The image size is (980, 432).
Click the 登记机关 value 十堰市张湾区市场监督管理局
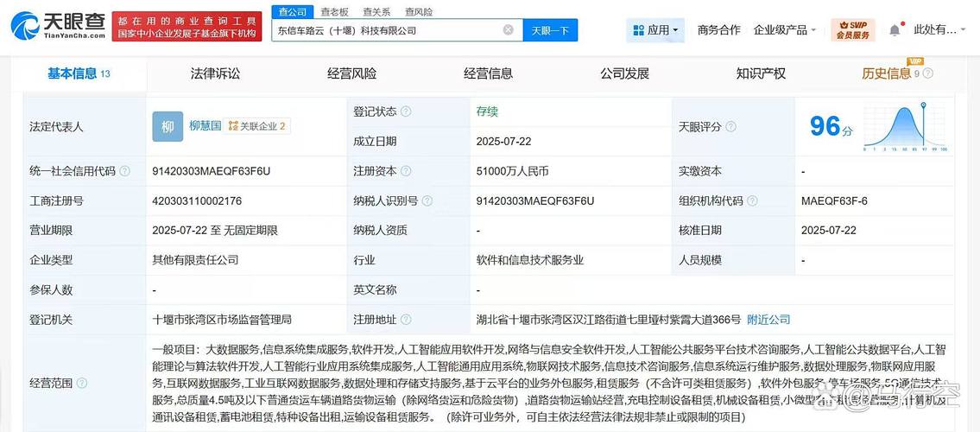click(222, 320)
